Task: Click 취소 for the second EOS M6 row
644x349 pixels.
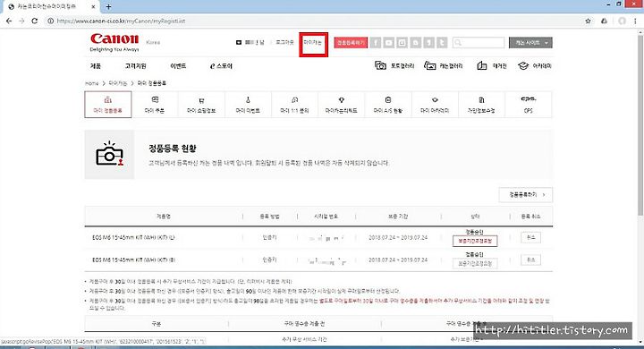Action: click(x=530, y=260)
